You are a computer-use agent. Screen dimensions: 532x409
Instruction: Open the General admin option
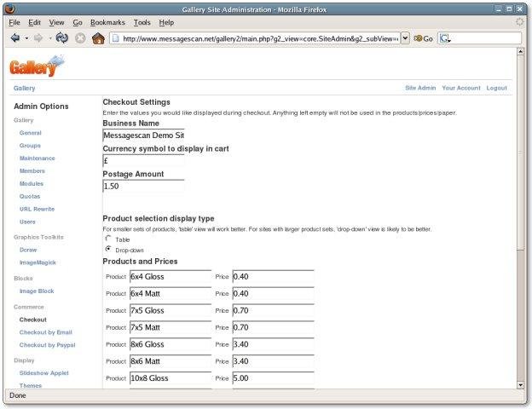pyautogui.click(x=30, y=133)
